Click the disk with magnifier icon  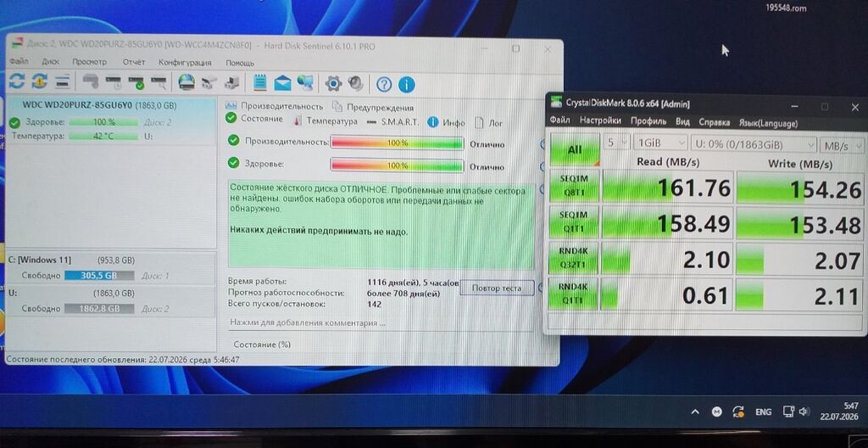(159, 83)
